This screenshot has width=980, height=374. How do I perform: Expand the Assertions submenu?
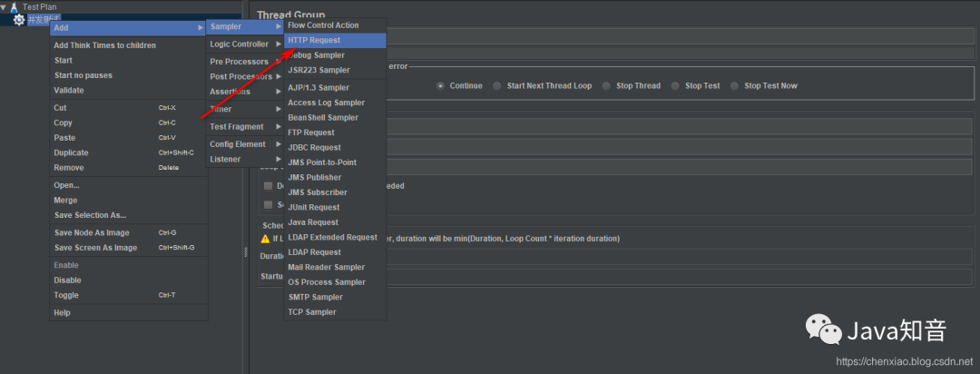(245, 92)
